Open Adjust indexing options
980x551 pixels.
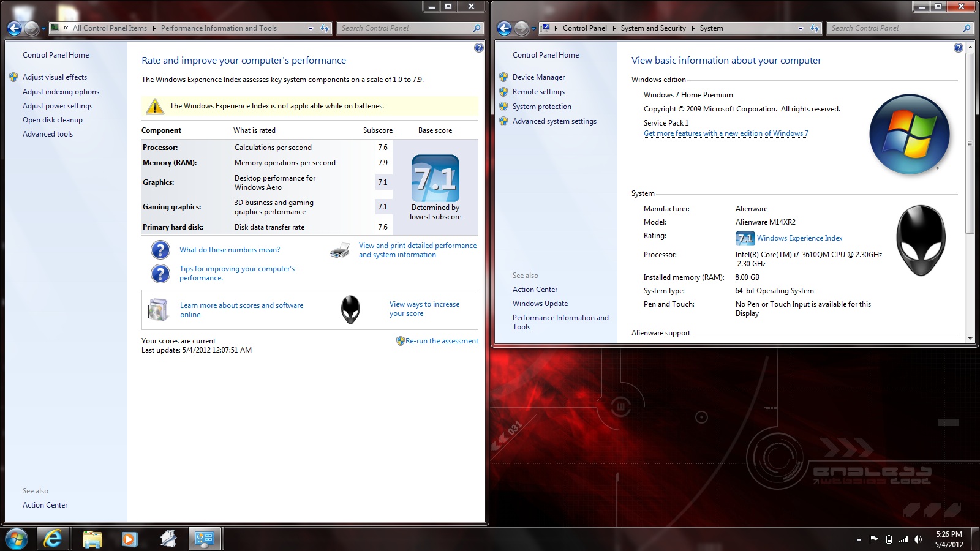61,92
